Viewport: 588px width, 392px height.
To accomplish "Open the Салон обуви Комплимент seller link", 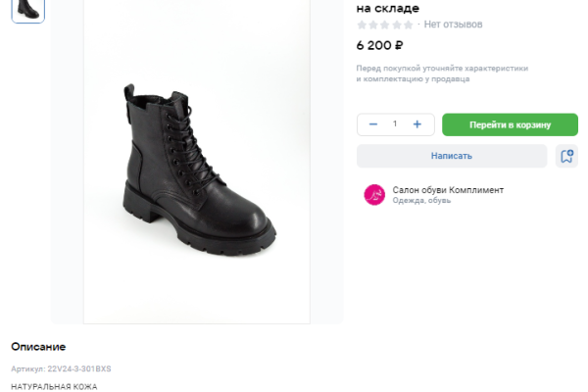I will click(448, 190).
